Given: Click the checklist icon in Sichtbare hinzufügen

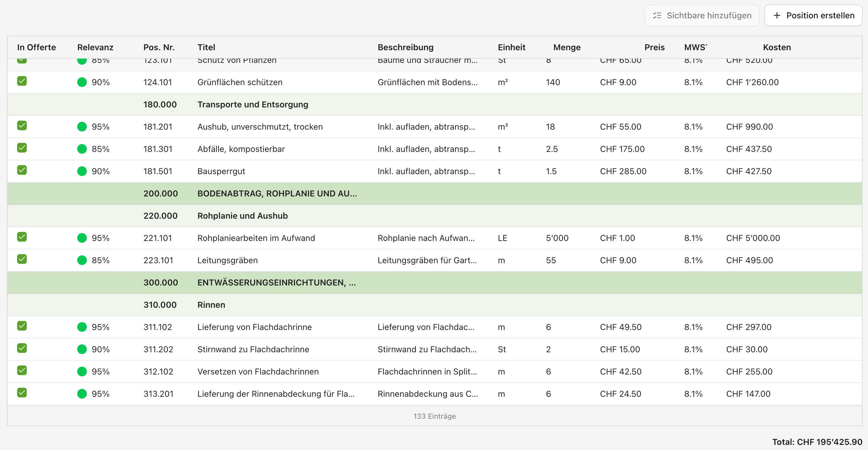Looking at the screenshot, I should pyautogui.click(x=657, y=15).
